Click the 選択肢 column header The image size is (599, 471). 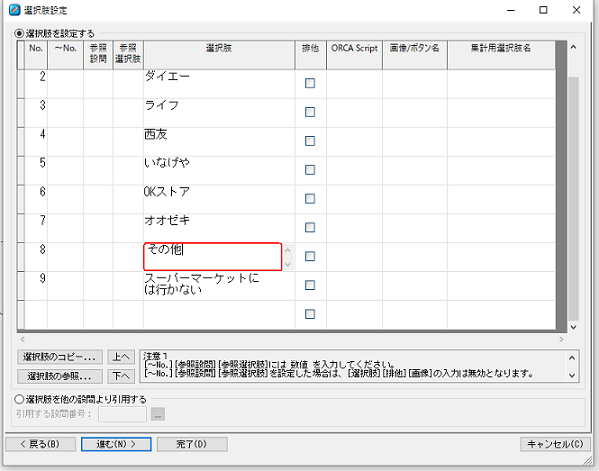click(219, 55)
